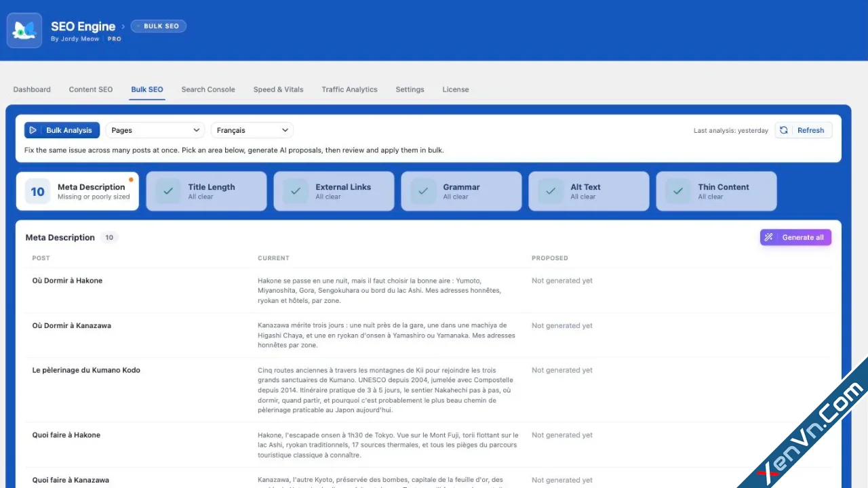The image size is (868, 488).
Task: Click the External Links checkmark icon
Action: point(295,191)
